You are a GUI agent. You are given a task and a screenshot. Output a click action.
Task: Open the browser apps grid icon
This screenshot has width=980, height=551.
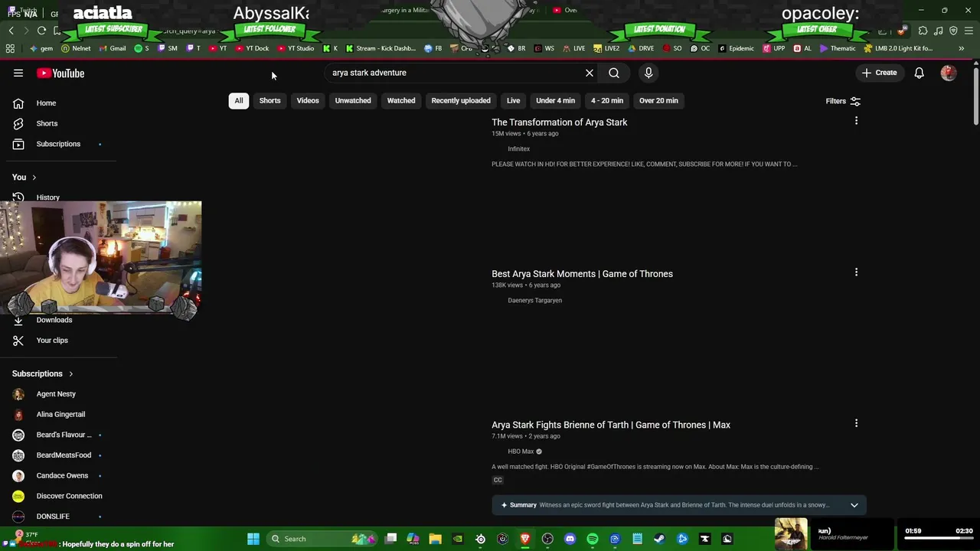[x=10, y=48]
